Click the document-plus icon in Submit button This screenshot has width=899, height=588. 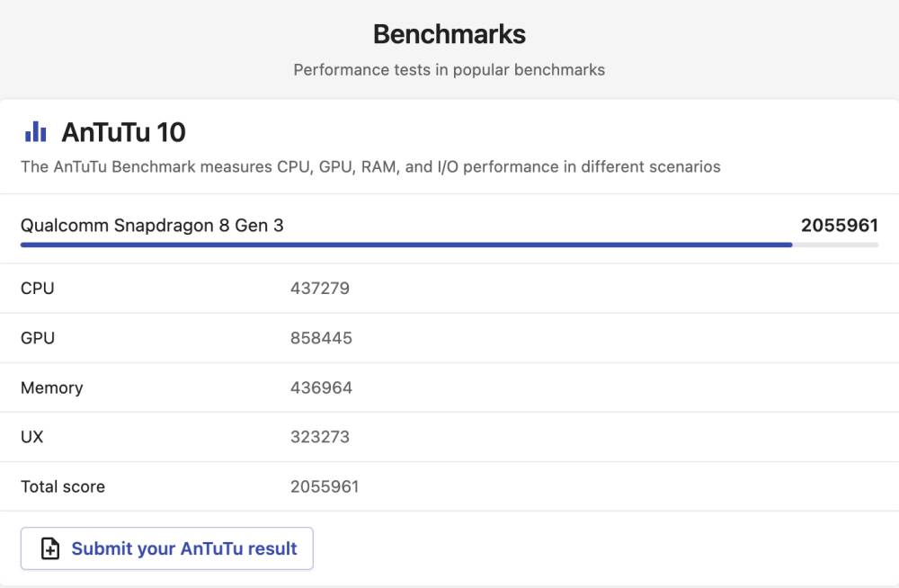point(50,548)
